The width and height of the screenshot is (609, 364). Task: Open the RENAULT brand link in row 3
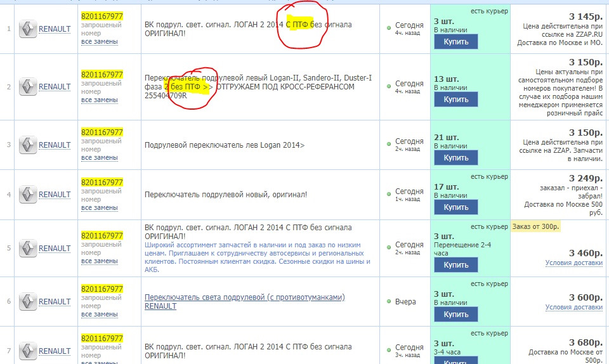[55, 145]
